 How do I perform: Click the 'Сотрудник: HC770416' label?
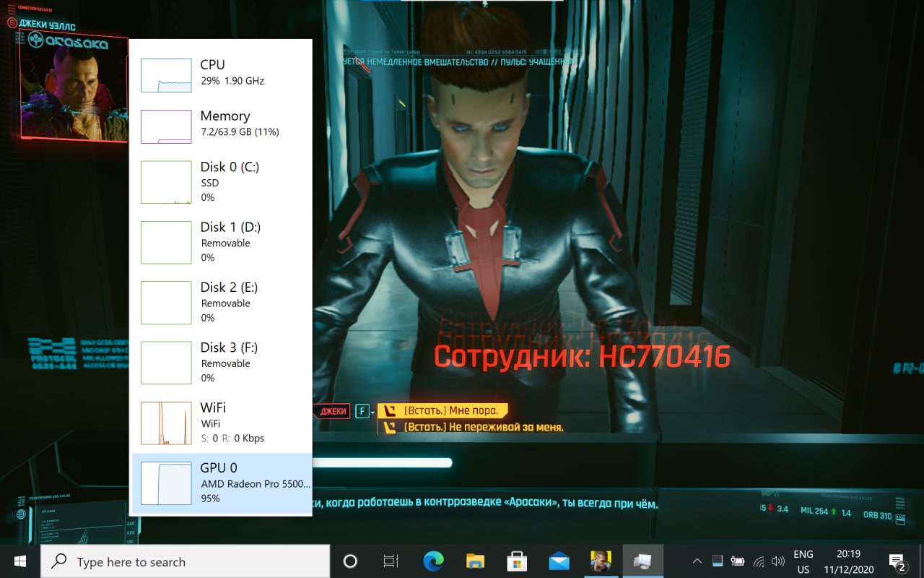click(x=582, y=357)
